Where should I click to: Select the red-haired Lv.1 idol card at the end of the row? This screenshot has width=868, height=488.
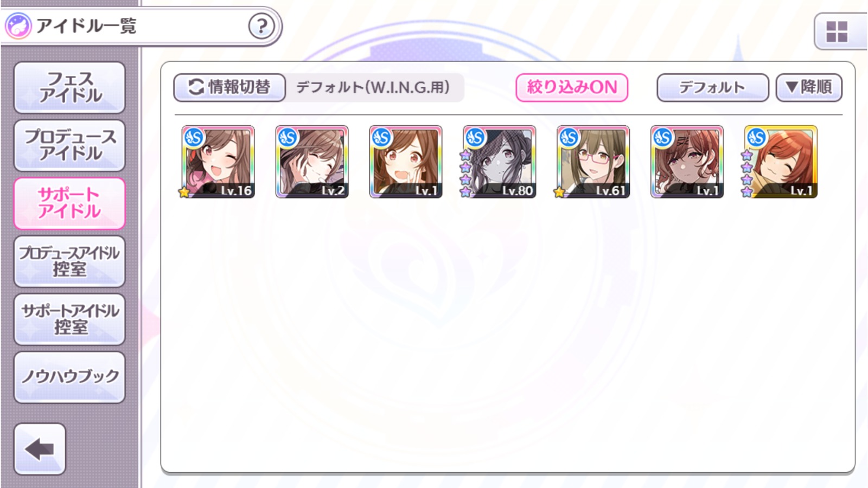tap(781, 162)
